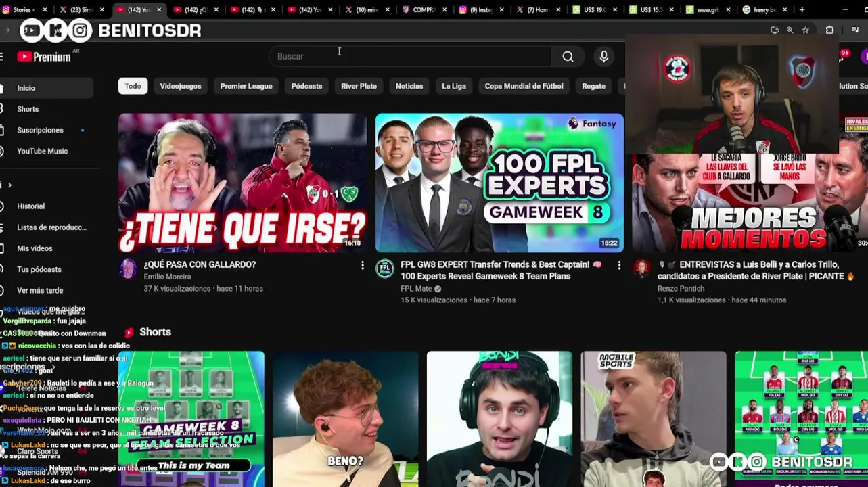
Task: Open the MEJORES MOMENTOS video thumbnail
Action: (x=750, y=203)
